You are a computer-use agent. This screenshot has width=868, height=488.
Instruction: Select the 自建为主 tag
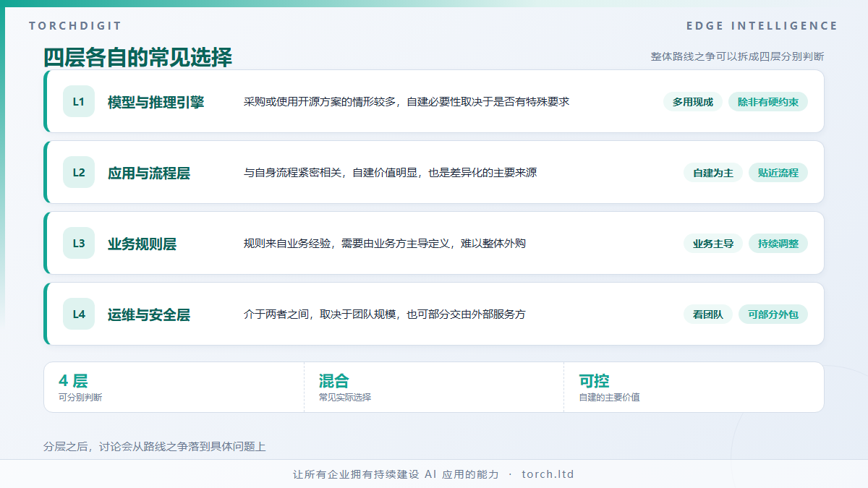pyautogui.click(x=713, y=173)
